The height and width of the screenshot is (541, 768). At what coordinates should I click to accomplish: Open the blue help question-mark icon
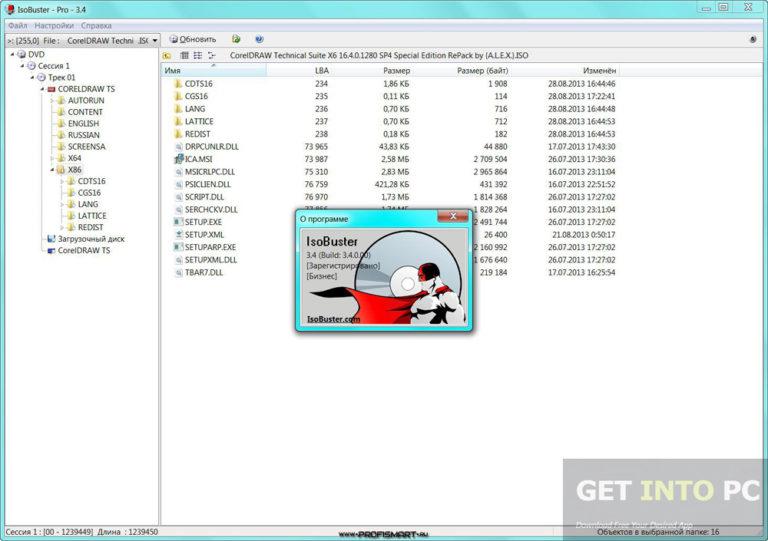tap(259, 39)
